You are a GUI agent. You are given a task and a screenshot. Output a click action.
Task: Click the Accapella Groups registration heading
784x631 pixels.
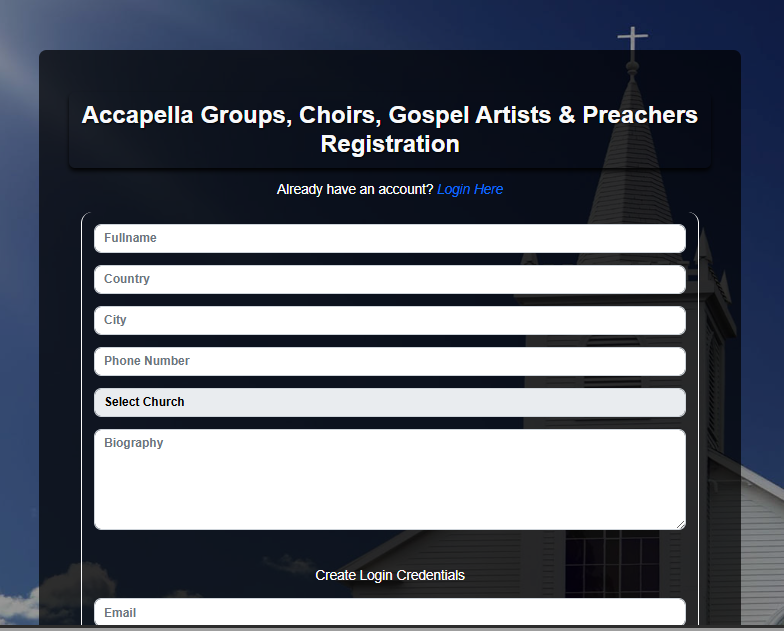pos(390,116)
